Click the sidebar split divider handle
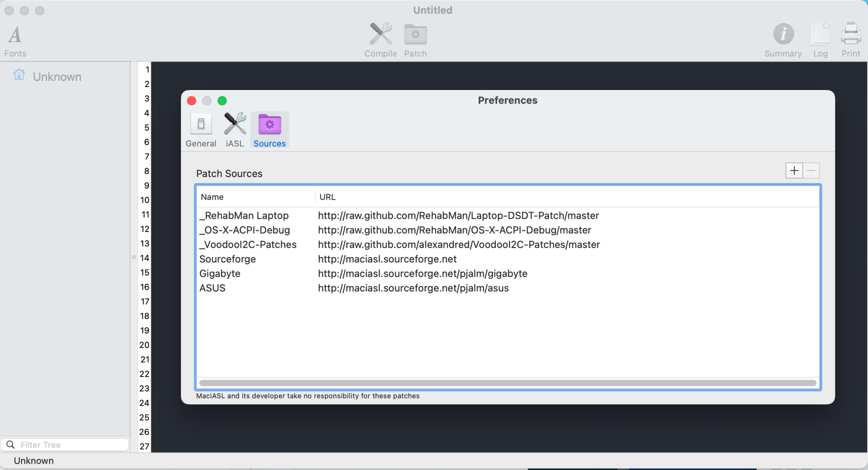The image size is (868, 470). pos(134,257)
